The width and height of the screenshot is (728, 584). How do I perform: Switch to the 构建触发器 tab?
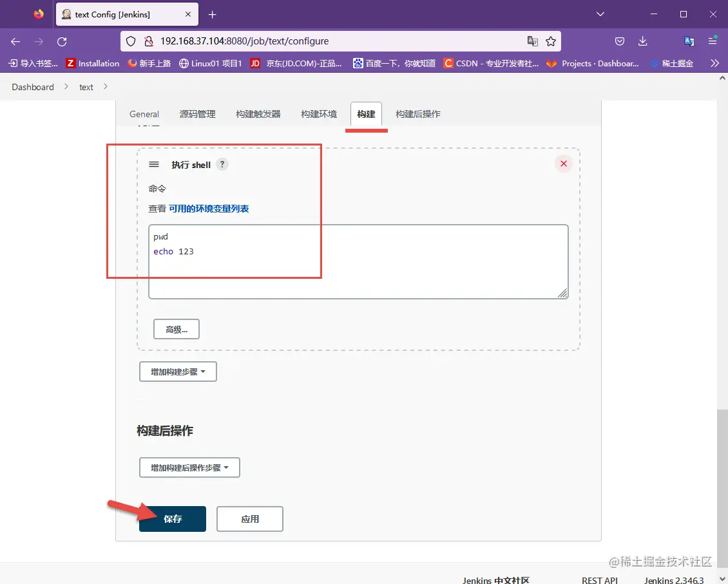(x=258, y=114)
